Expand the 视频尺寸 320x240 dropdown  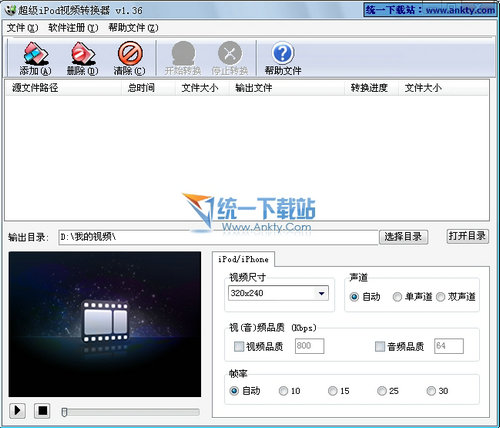point(321,293)
